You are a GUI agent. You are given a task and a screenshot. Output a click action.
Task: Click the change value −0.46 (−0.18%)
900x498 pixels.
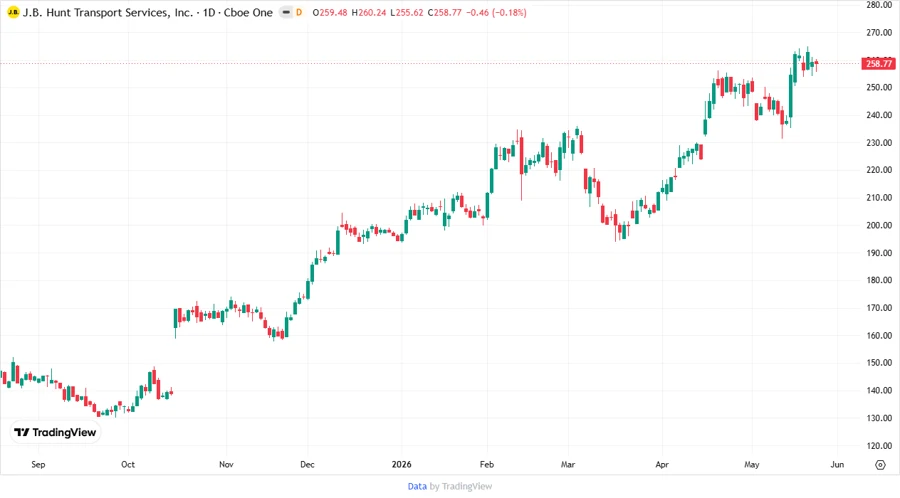496,12
